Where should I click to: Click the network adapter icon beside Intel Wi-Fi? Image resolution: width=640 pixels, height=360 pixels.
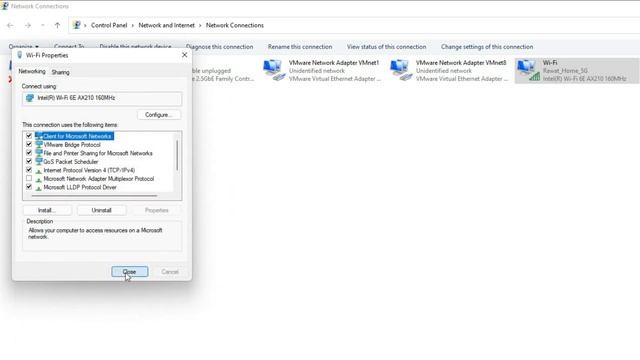click(x=30, y=98)
